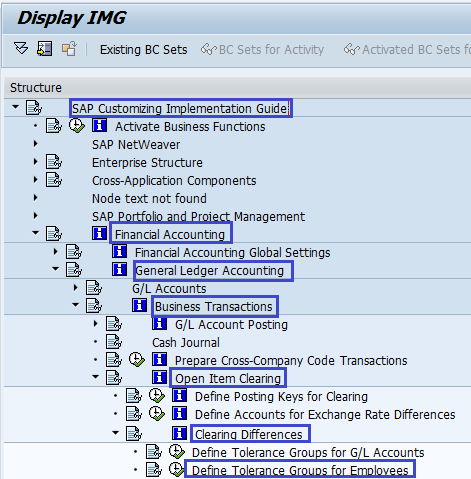
Task: Click info icon for General Ledger Accounting
Action: pos(119,269)
